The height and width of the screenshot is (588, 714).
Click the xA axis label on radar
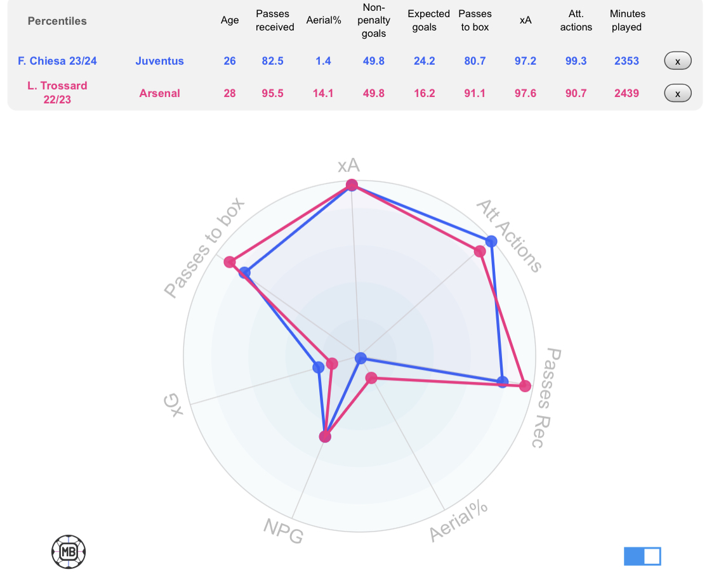pos(348,166)
